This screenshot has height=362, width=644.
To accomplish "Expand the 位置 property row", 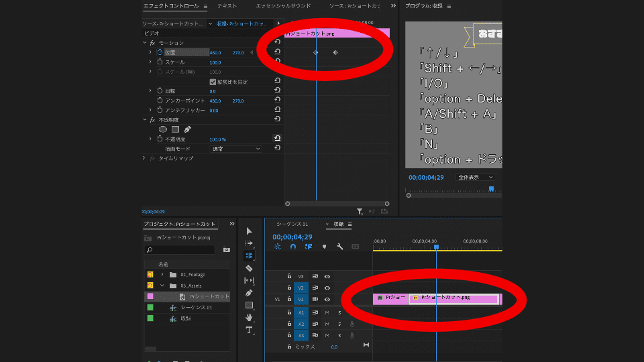I will (150, 52).
